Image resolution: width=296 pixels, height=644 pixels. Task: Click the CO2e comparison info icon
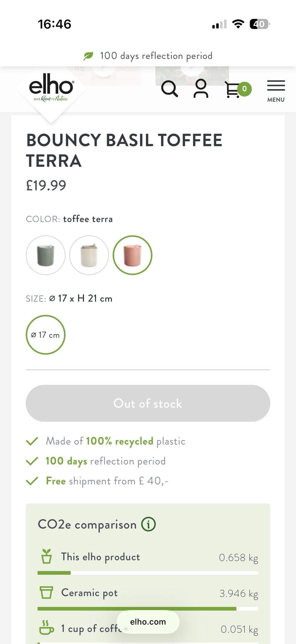pyautogui.click(x=148, y=524)
